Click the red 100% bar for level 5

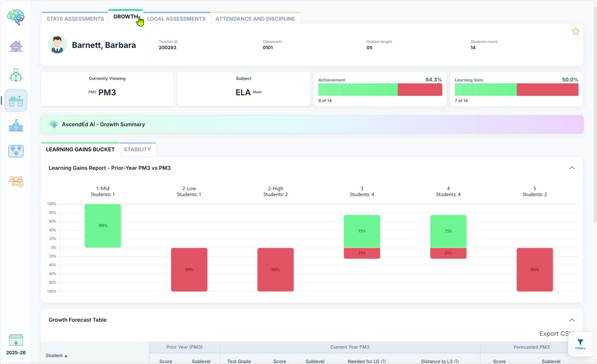click(x=535, y=270)
